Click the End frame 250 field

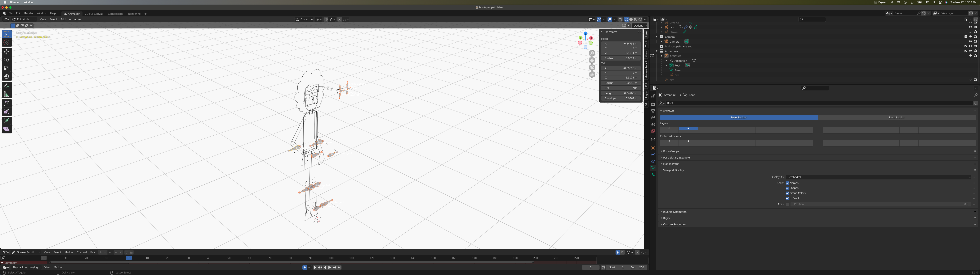click(x=637, y=267)
